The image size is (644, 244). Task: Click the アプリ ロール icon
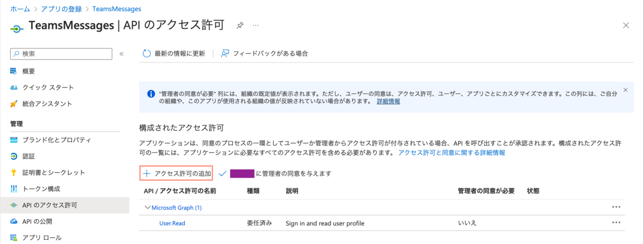point(14,237)
